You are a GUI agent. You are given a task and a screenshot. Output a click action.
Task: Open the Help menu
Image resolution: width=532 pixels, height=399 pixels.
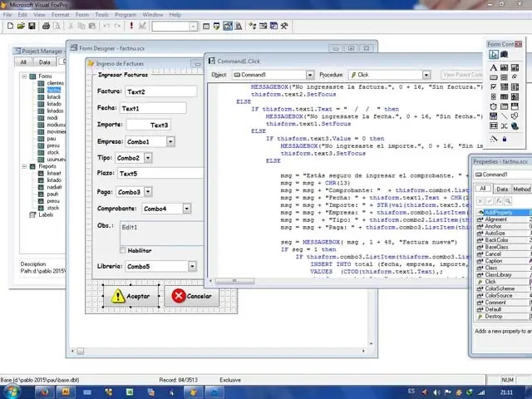point(175,15)
